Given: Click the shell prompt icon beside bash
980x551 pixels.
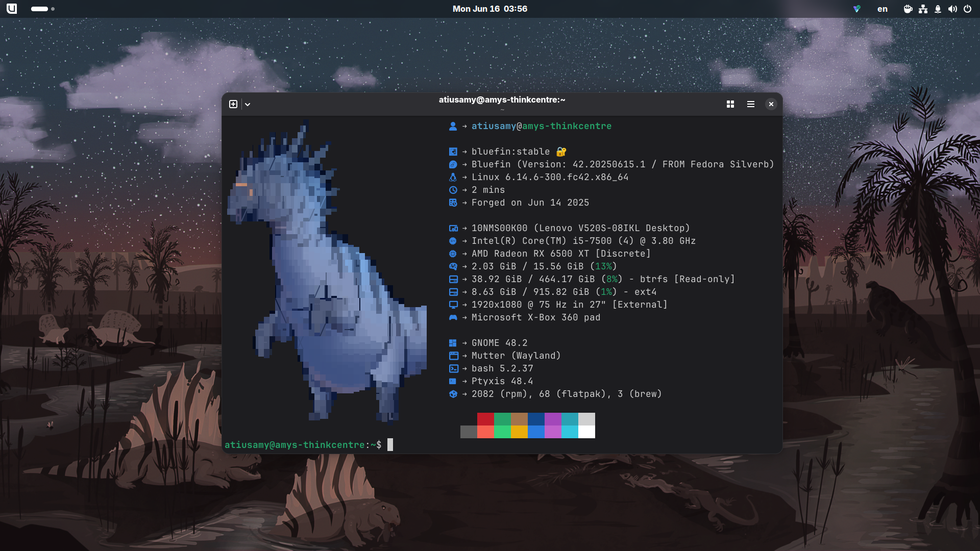Looking at the screenshot, I should coord(453,368).
